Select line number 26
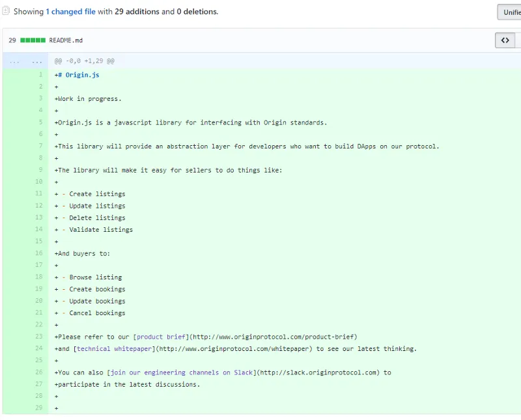521x420 pixels. pyautogui.click(x=39, y=372)
